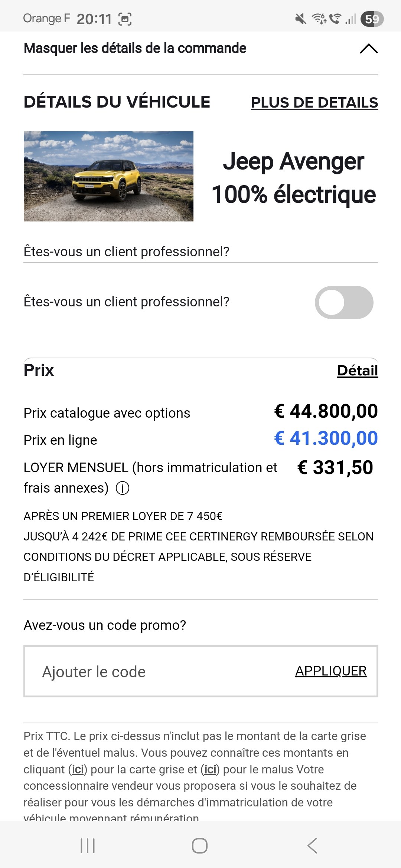Tap the Android recent apps icon
This screenshot has height=868, width=401.
point(88,846)
